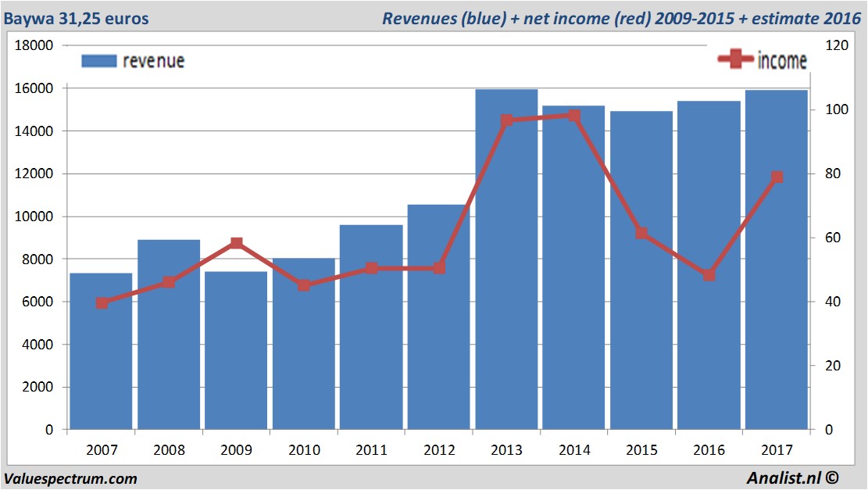Click the 'revenue' legend label
Image resolution: width=868 pixels, height=490 pixels.
154,61
